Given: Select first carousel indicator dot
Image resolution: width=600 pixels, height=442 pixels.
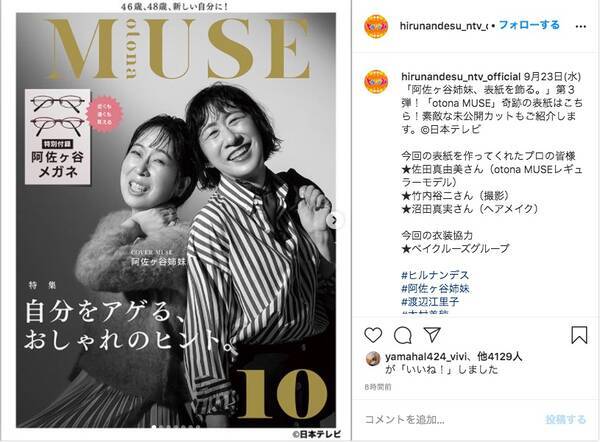Looking at the screenshot, I should click(154, 426).
